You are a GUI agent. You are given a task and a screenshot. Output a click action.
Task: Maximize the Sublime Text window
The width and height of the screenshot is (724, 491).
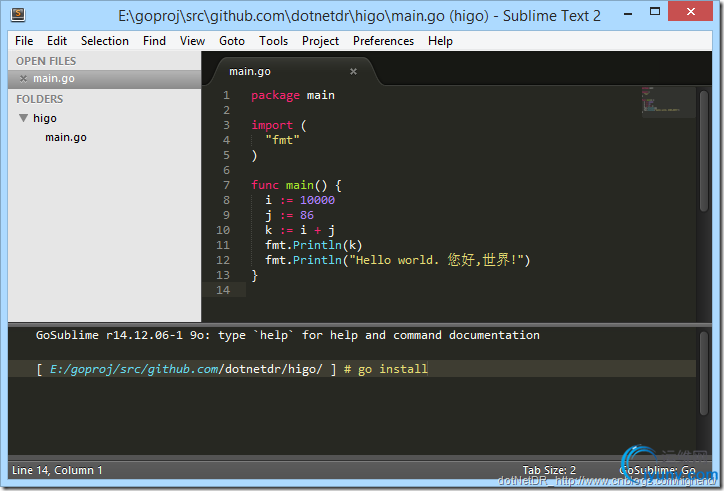[655, 12]
